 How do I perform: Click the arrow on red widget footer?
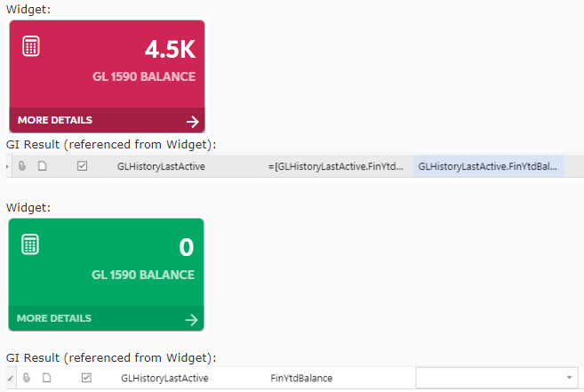click(x=193, y=121)
